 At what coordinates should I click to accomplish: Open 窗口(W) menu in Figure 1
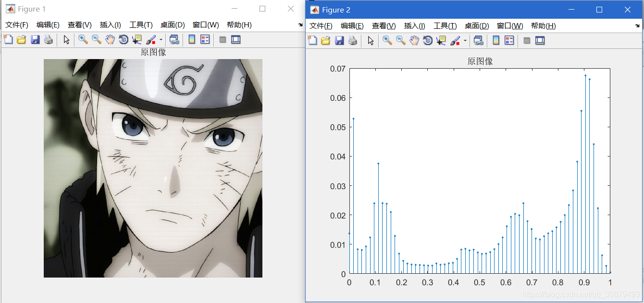[x=206, y=25]
